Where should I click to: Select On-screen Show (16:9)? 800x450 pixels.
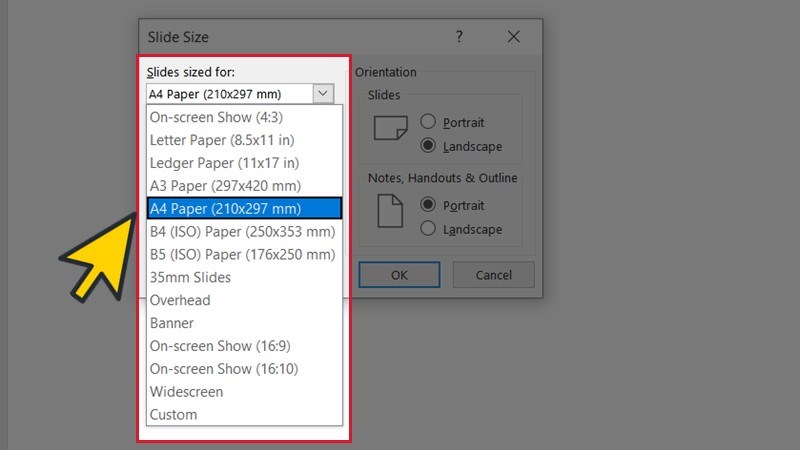coord(244,346)
